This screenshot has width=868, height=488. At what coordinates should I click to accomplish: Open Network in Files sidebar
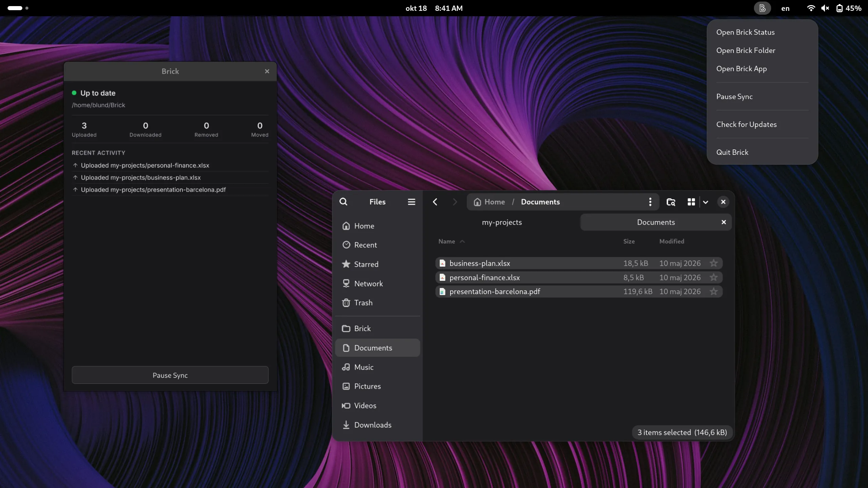click(x=377, y=284)
